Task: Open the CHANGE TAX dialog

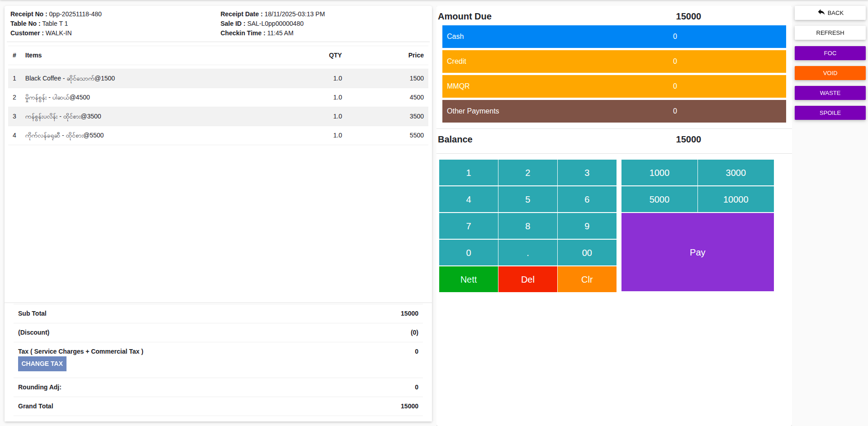Action: (x=42, y=364)
